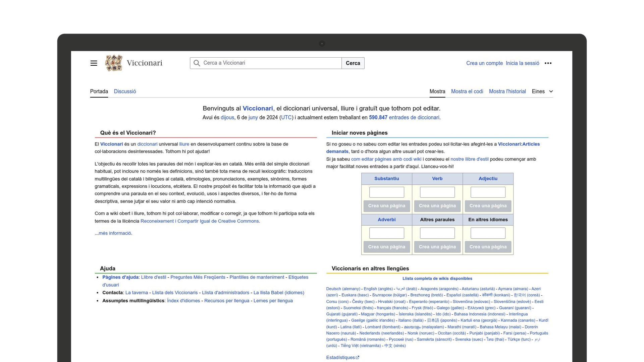Click the search magnifier icon
The width and height of the screenshot is (644, 362).
tap(197, 63)
